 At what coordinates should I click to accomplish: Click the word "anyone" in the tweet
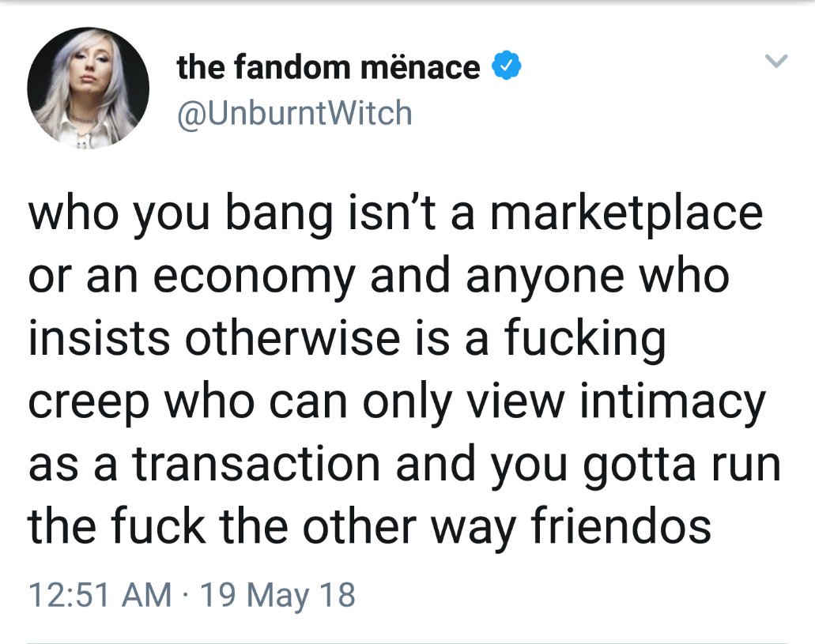(545, 277)
